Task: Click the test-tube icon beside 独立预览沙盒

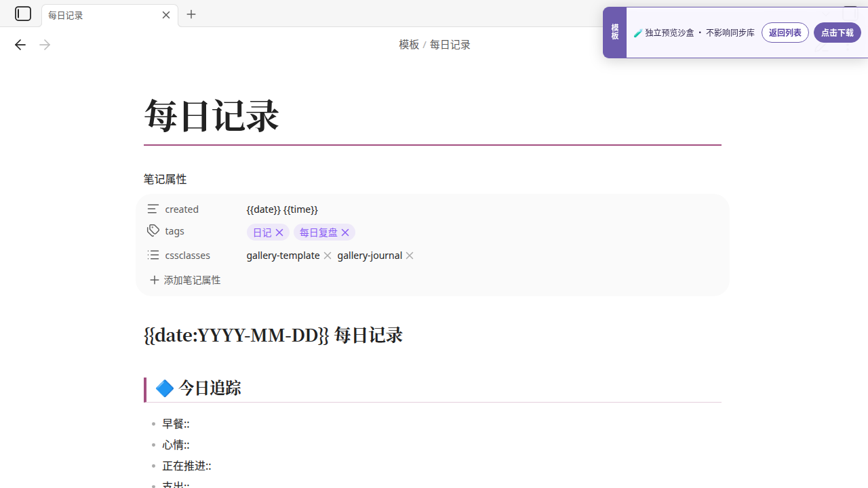Action: click(x=638, y=33)
